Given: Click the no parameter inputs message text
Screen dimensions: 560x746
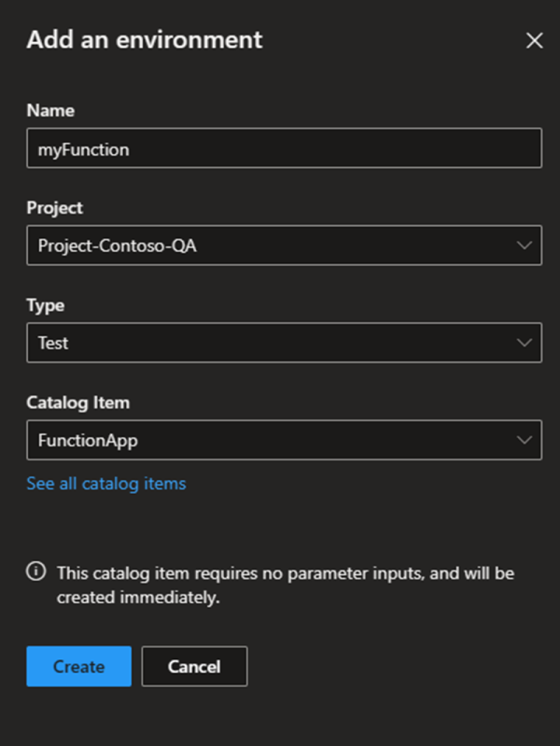Looking at the screenshot, I should [285, 572].
